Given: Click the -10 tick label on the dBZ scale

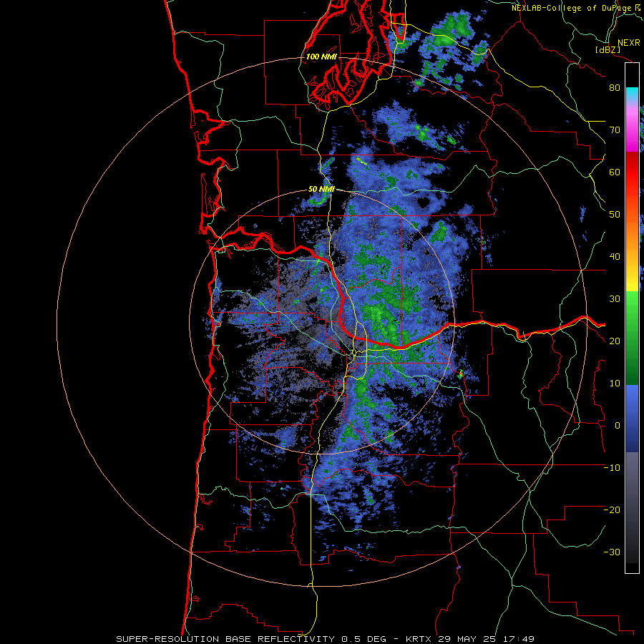Looking at the screenshot, I should tap(612, 468).
